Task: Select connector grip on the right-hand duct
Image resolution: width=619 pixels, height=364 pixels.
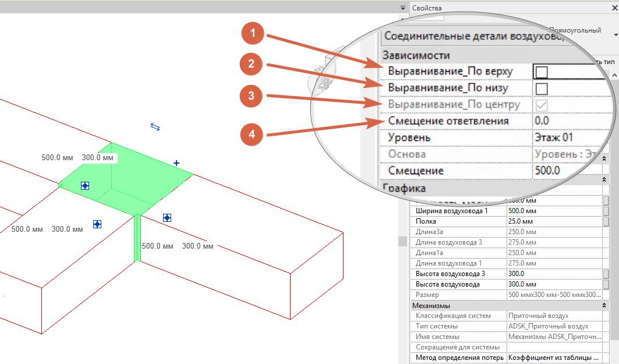Action: coord(167,218)
